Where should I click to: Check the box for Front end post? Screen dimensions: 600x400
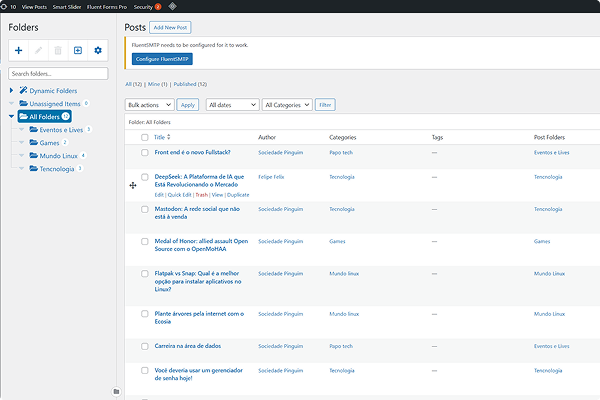(x=145, y=152)
